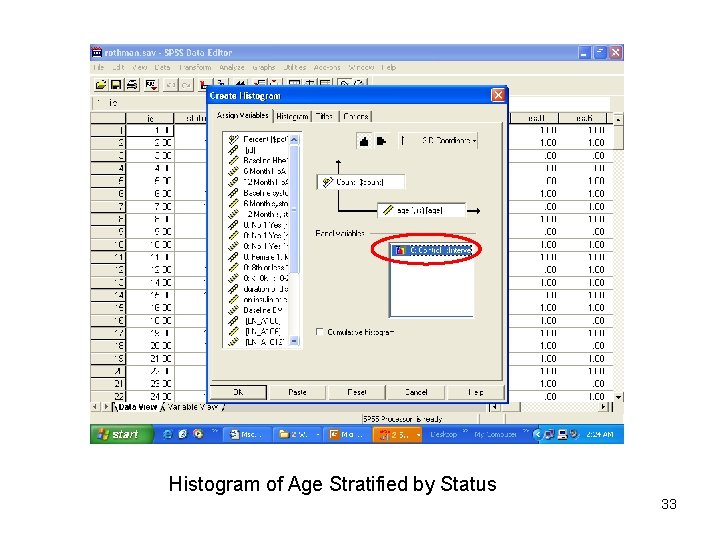Click the variable list scroll-down arrow
Image resolution: width=720 pixels, height=540 pixels.
coord(294,341)
